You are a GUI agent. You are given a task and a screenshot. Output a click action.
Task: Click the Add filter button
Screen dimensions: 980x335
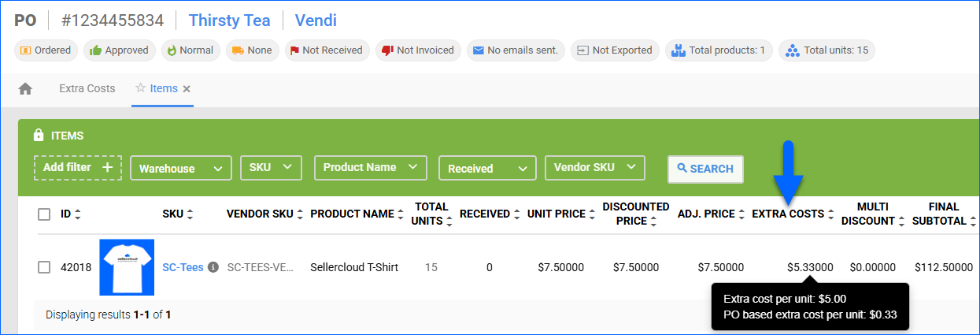pyautogui.click(x=77, y=167)
